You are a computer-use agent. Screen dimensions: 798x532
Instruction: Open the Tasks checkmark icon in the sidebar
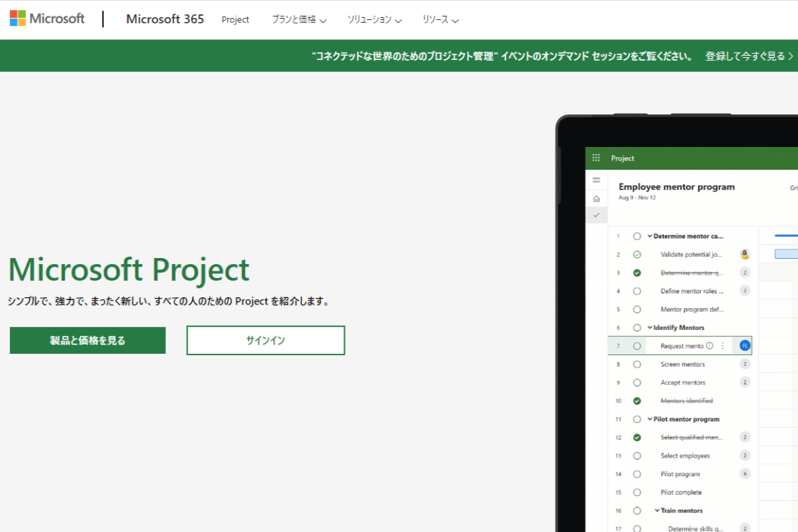(597, 214)
